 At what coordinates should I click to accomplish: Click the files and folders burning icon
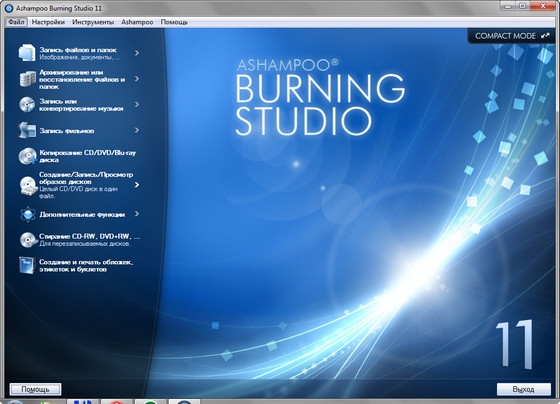[x=27, y=53]
